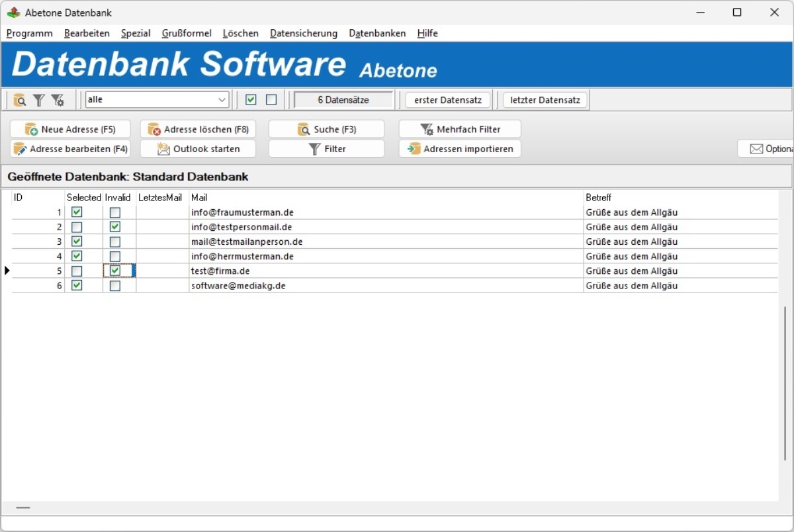Click the ID column header
Viewport: 794px width, 532px height.
38,197
